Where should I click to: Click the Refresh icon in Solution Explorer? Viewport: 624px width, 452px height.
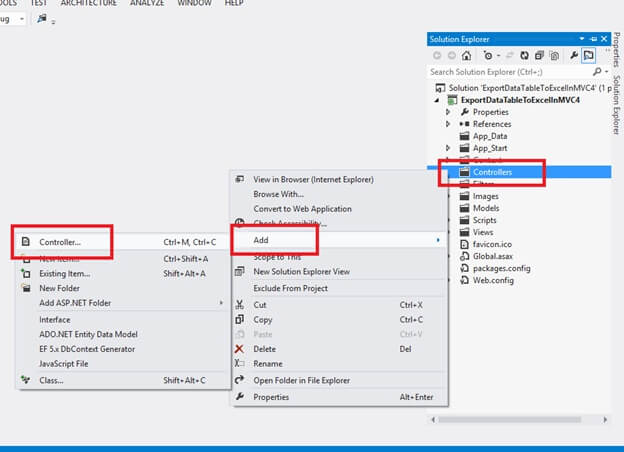(525, 56)
